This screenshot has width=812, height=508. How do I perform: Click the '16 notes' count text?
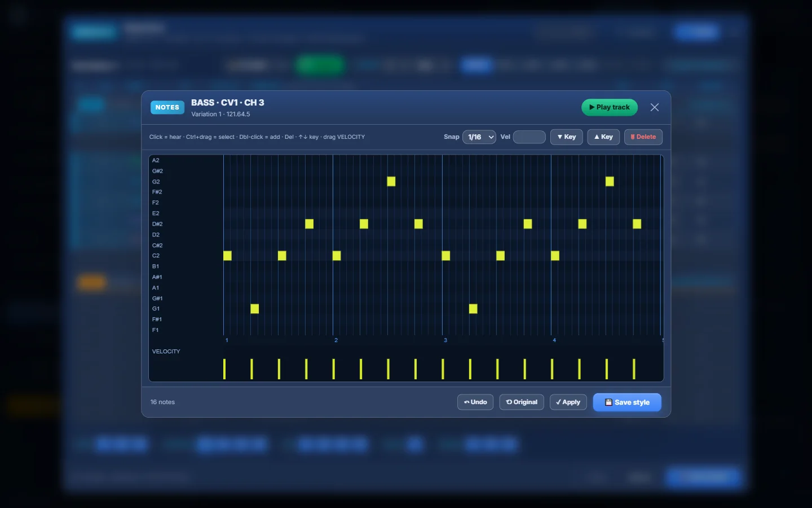(x=162, y=402)
